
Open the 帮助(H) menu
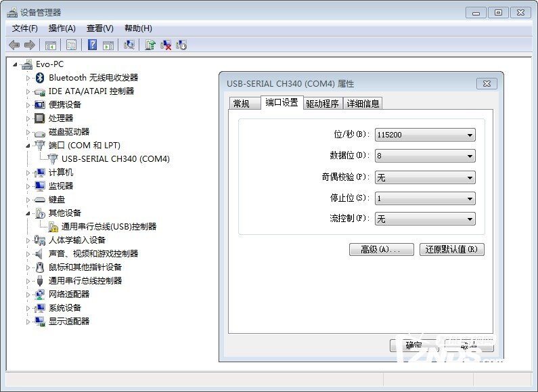pyautogui.click(x=138, y=28)
